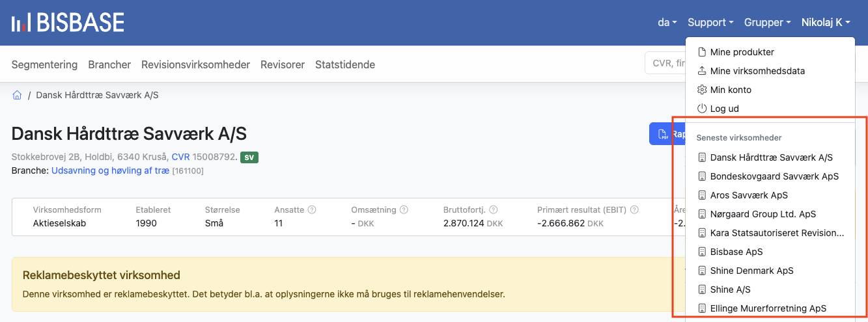The image size is (868, 322).
Task: Open Mine produkter from user menu
Action: pyautogui.click(x=742, y=52)
